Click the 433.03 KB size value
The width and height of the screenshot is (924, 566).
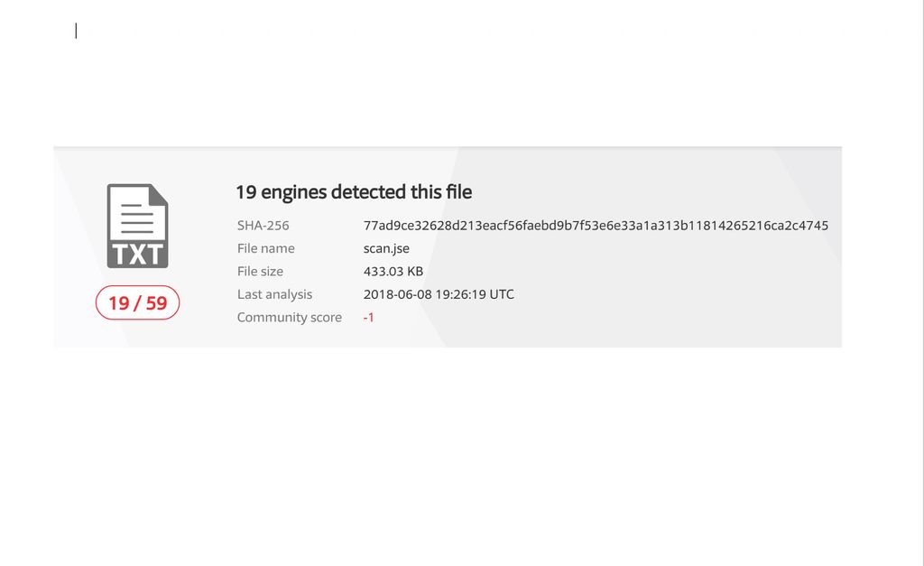pyautogui.click(x=393, y=271)
